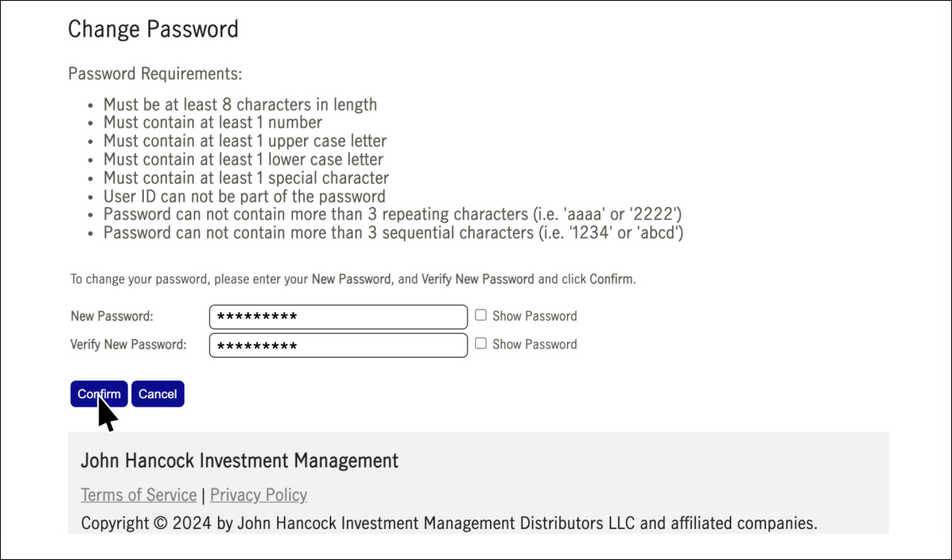The image size is (952, 560).
Task: Open the Privacy Policy page
Action: tap(258, 495)
